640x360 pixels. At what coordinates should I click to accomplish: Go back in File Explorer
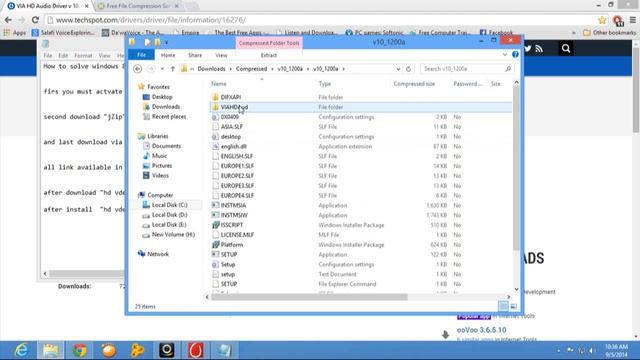click(x=138, y=69)
